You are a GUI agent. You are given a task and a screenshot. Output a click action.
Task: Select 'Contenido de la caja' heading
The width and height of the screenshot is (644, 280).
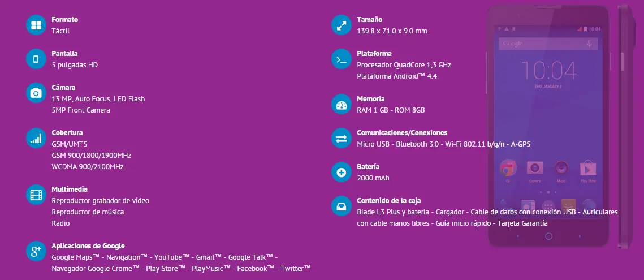[388, 201]
